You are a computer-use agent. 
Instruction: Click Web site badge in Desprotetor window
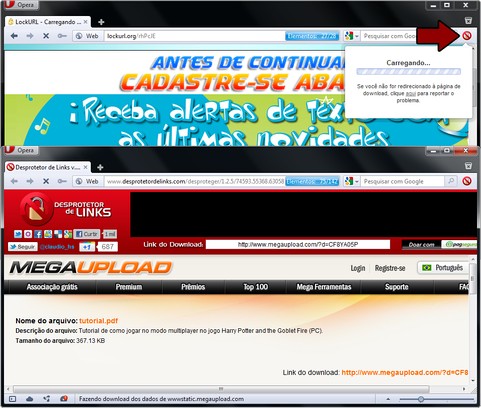87,181
